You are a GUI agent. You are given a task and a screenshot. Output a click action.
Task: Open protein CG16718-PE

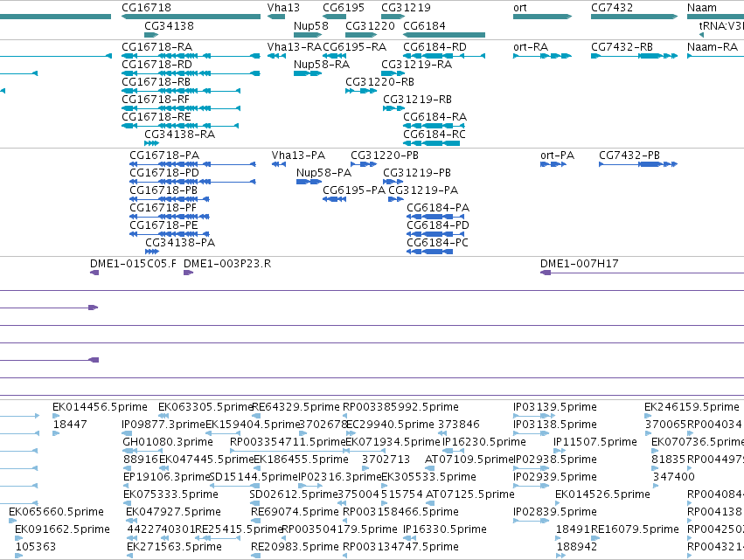[x=163, y=225]
